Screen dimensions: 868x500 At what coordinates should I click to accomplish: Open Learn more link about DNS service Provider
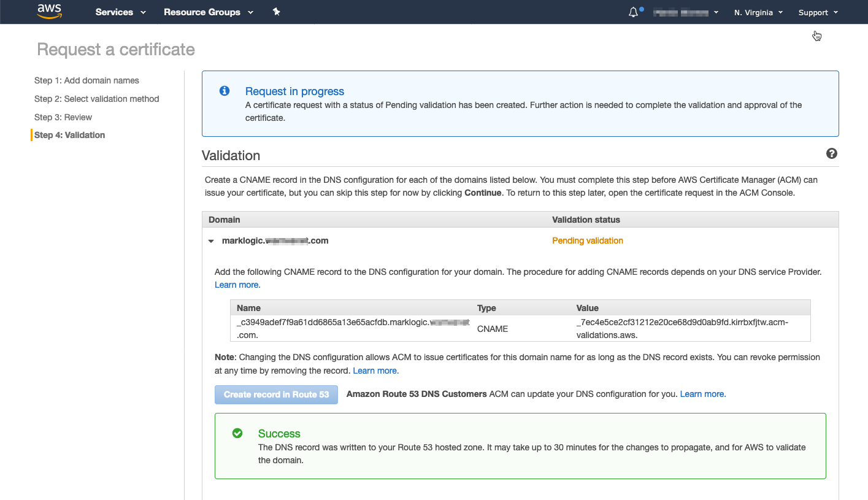click(237, 285)
